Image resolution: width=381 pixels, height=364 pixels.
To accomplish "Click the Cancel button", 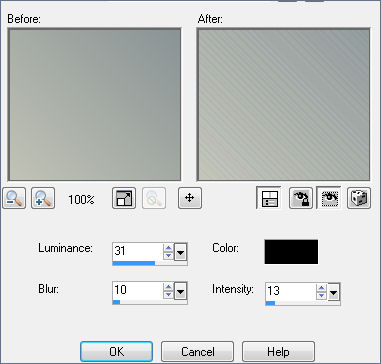I will pos(197,352).
